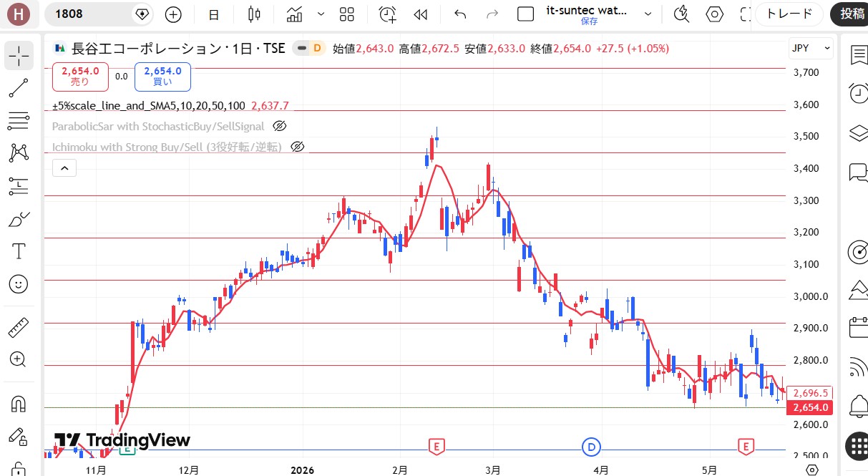Open the day interval selector
868x476 pixels.
click(213, 14)
